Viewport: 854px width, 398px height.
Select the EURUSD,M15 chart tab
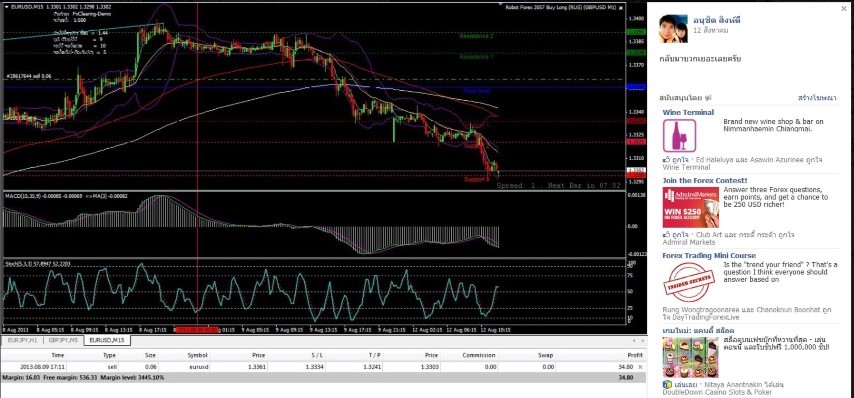107,340
